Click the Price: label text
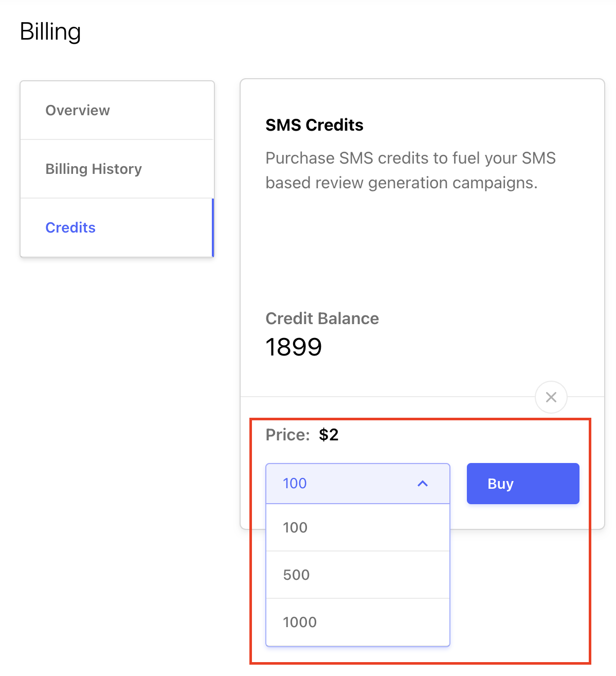 [x=287, y=435]
